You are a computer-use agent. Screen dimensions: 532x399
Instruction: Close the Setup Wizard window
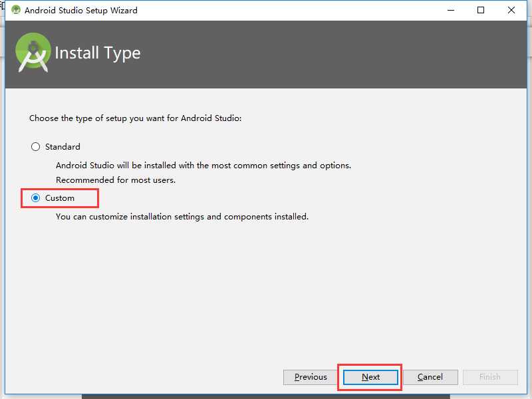(511, 10)
